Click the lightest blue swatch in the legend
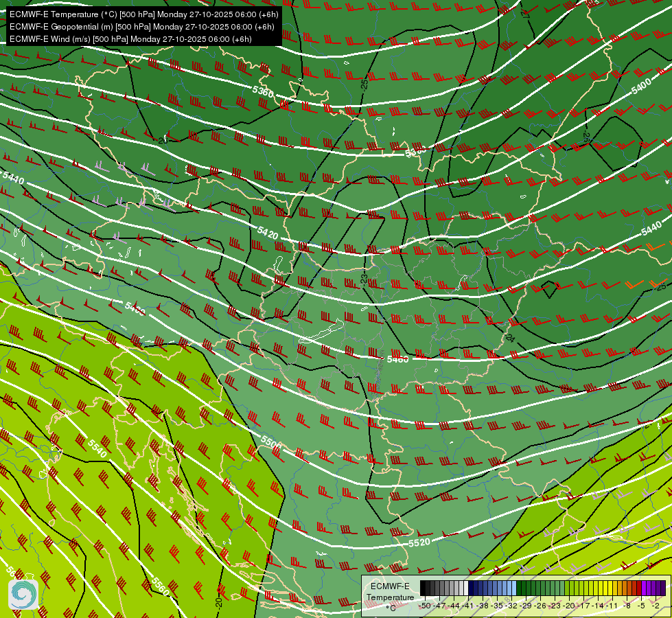This screenshot has height=618, width=672. pyautogui.click(x=514, y=588)
